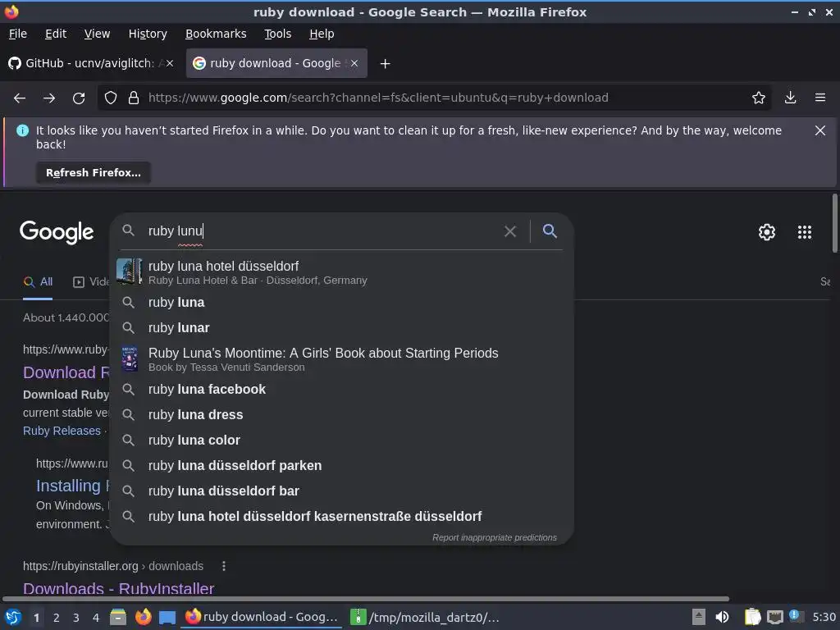Screen dimensions: 840x630
Task: Open the View menu
Action: 97,34
